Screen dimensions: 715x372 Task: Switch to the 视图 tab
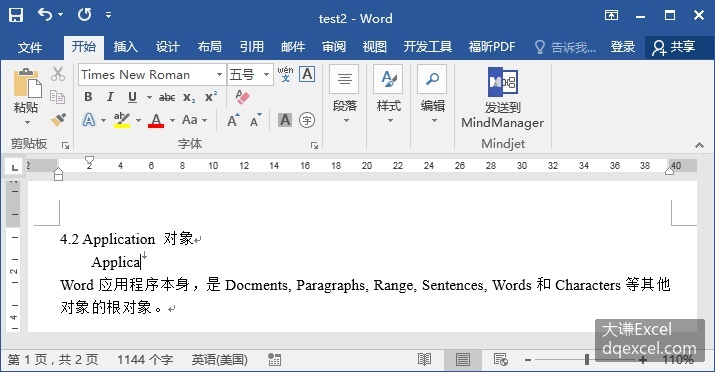coord(374,46)
